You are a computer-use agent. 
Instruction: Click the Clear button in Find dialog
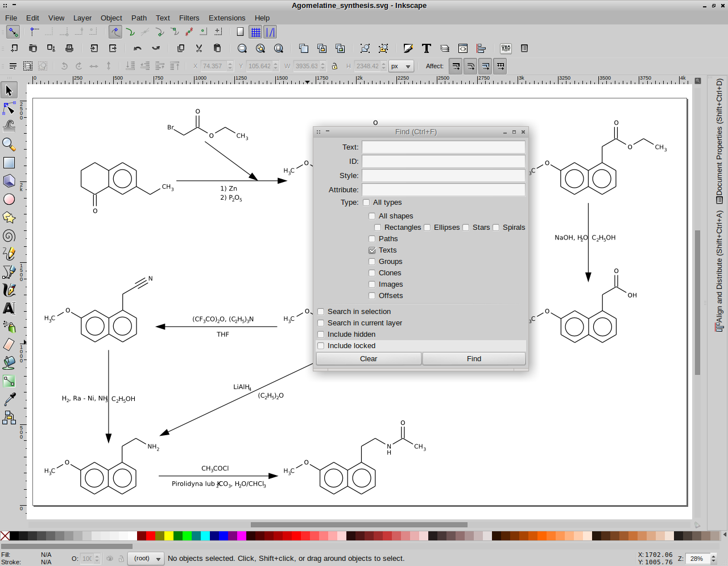[x=369, y=359]
